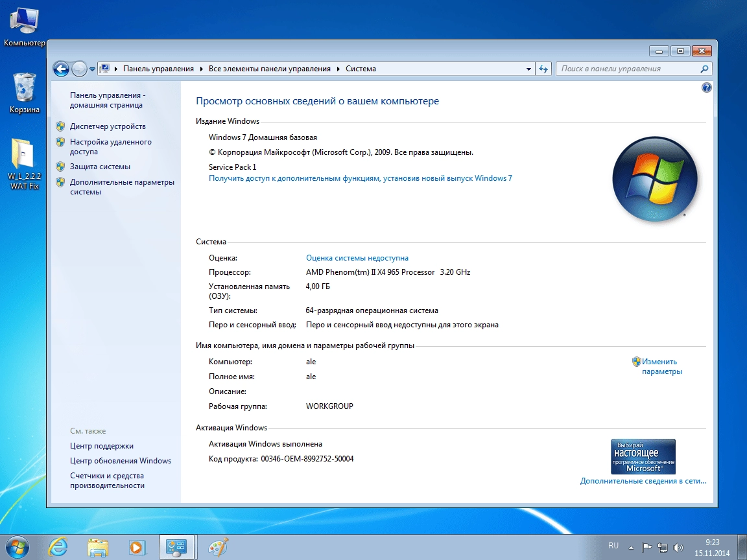Open Дополнительные параметры системы
747x560 pixels.
(122, 187)
